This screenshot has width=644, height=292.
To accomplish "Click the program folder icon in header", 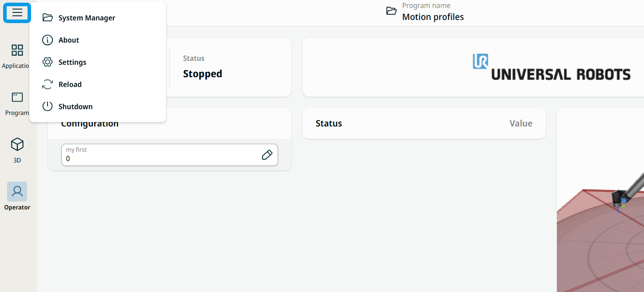I will click(391, 11).
